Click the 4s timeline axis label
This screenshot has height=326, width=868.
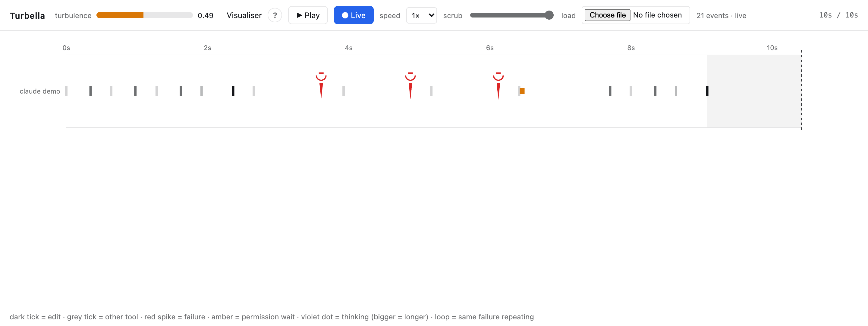(x=348, y=48)
